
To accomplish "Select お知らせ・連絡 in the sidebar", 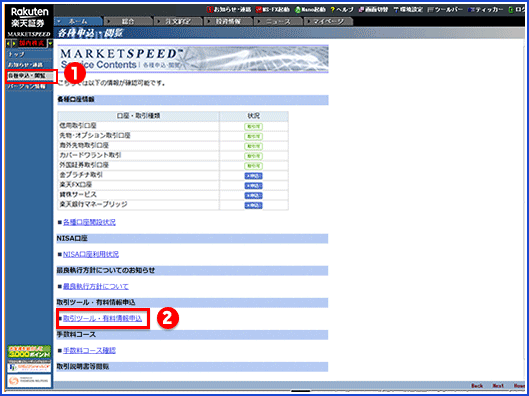I will pyautogui.click(x=29, y=65).
